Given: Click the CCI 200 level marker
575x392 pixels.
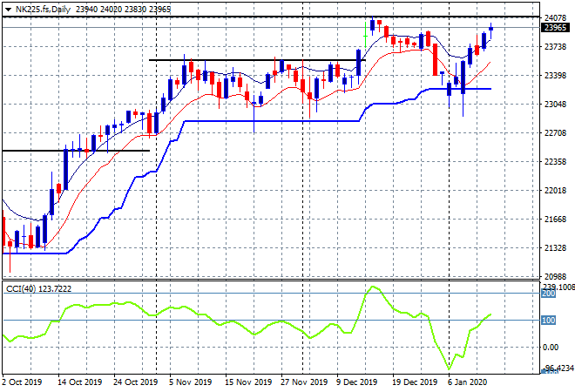Looking at the screenshot, I should [x=548, y=294].
